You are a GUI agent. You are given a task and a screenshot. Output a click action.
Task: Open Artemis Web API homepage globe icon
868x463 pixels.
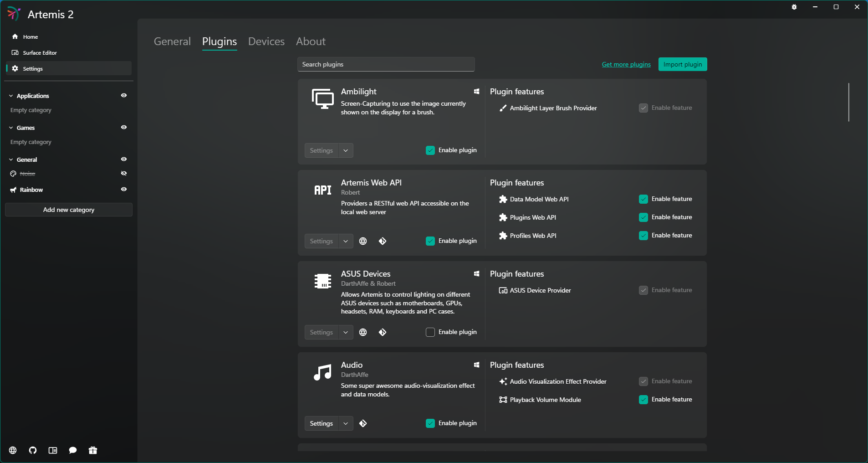click(x=363, y=241)
